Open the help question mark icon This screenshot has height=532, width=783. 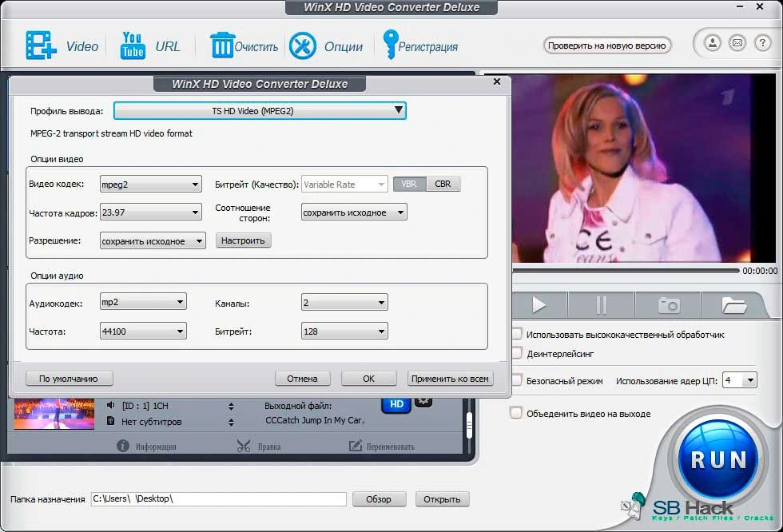[762, 43]
